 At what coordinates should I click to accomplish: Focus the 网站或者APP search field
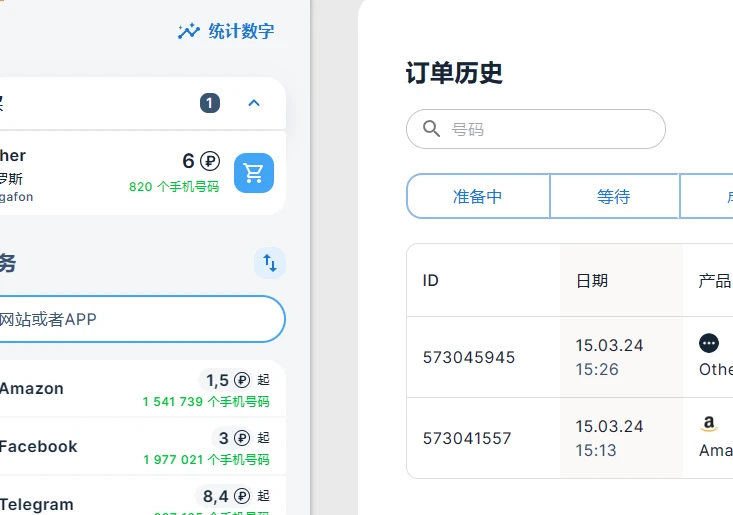140,319
